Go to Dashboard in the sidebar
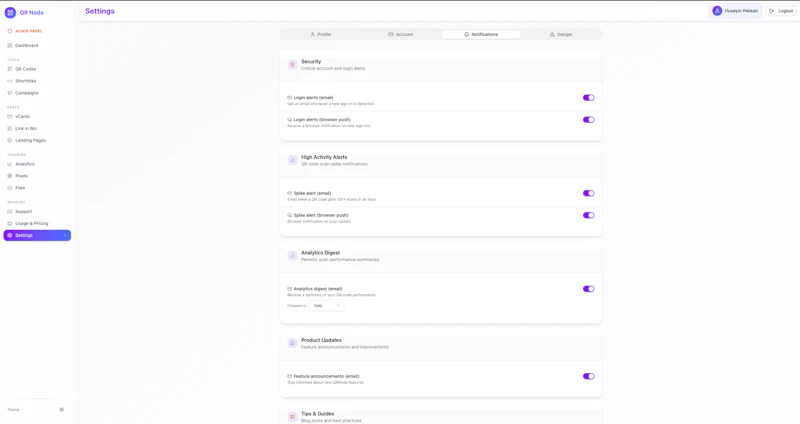This screenshot has height=424, width=800. point(27,45)
